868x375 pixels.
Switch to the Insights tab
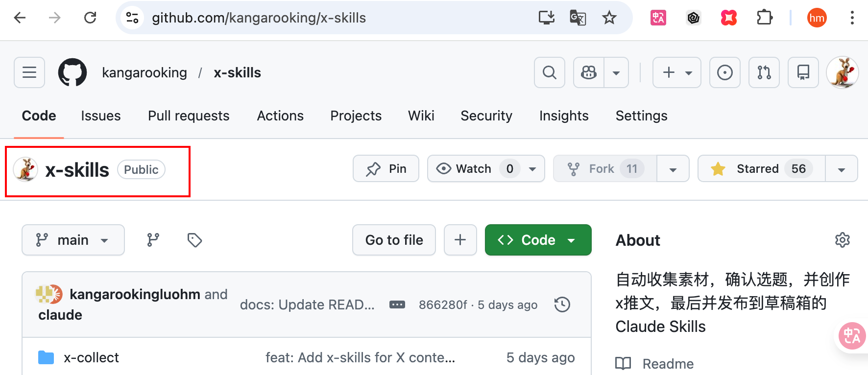coord(564,116)
